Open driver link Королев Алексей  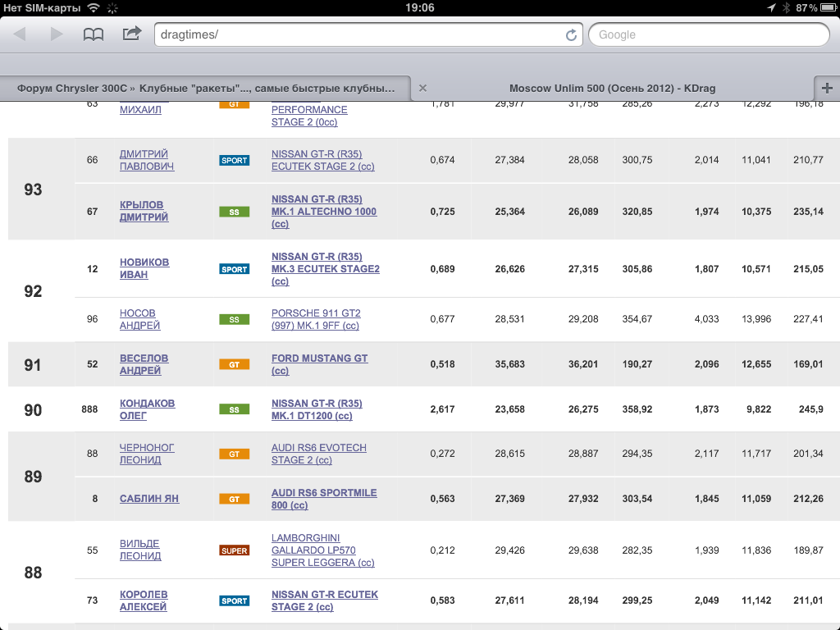[x=144, y=600]
